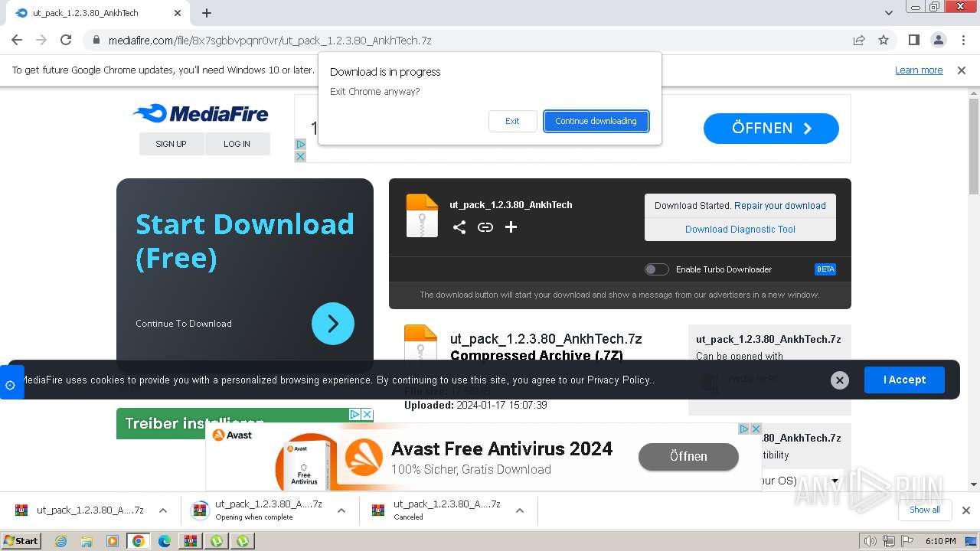This screenshot has width=980, height=551.
Task: Click the MediaFire logo
Action: click(201, 114)
